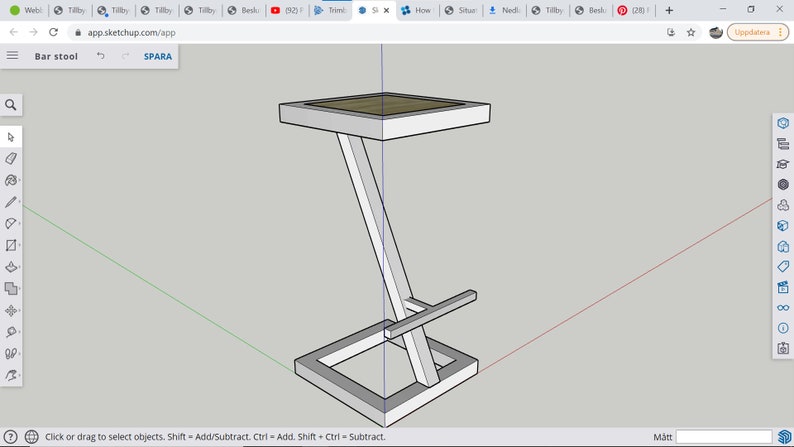Open the Outliner panel
The image size is (794, 447).
coord(783,144)
